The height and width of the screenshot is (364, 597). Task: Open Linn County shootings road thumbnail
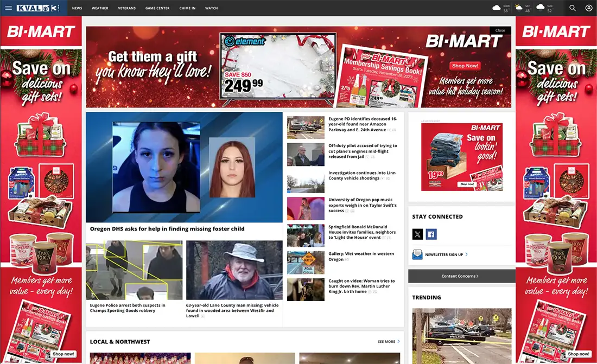(306, 182)
